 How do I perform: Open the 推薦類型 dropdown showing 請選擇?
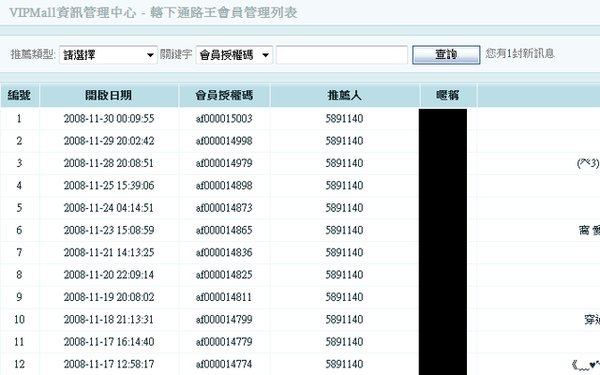108,55
